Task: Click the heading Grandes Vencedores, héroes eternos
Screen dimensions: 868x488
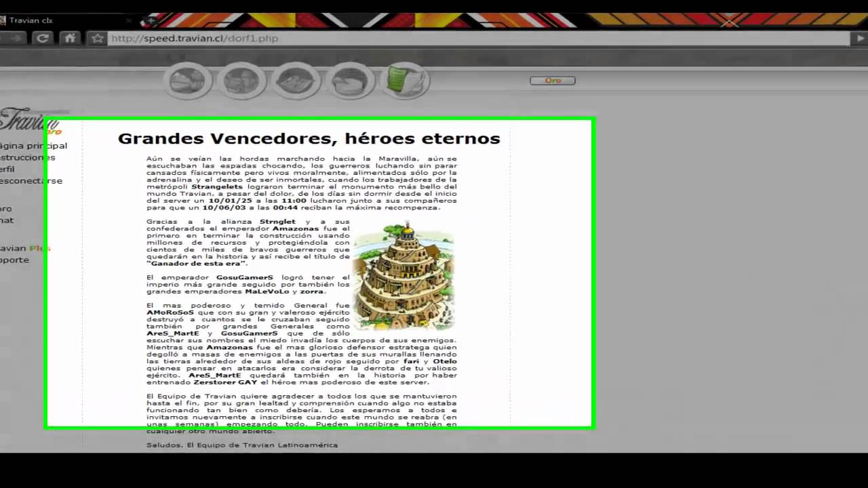Action: (309, 138)
